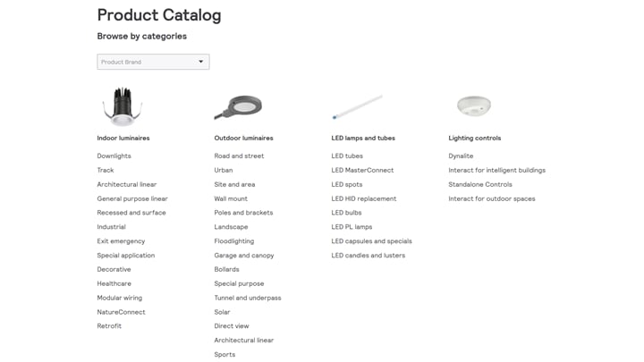
Task: Click the outdoor street light image
Action: pyautogui.click(x=237, y=107)
